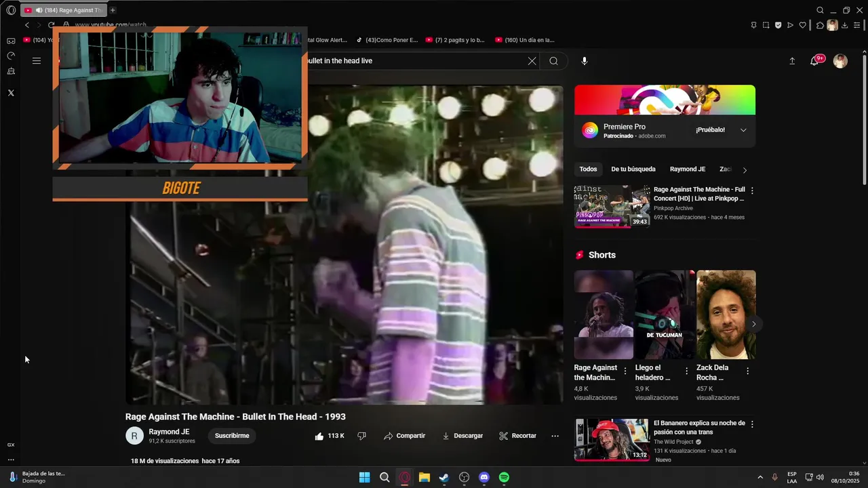Select the Raymond JE filter chip
This screenshot has width=868, height=488.
tap(688, 169)
